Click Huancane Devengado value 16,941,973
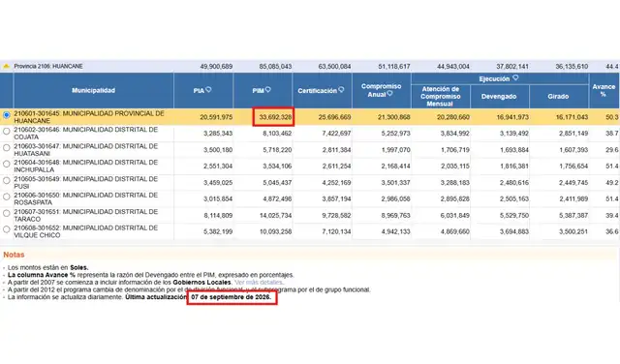 [x=512, y=117]
